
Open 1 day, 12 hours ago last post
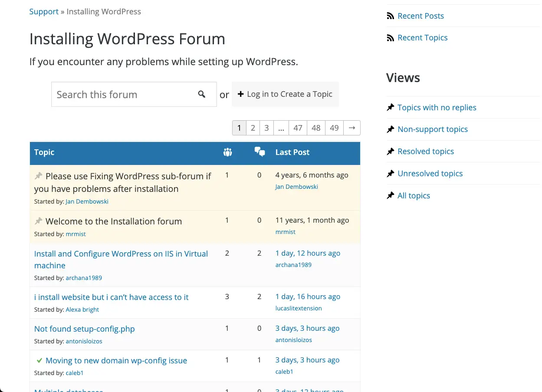coord(308,253)
